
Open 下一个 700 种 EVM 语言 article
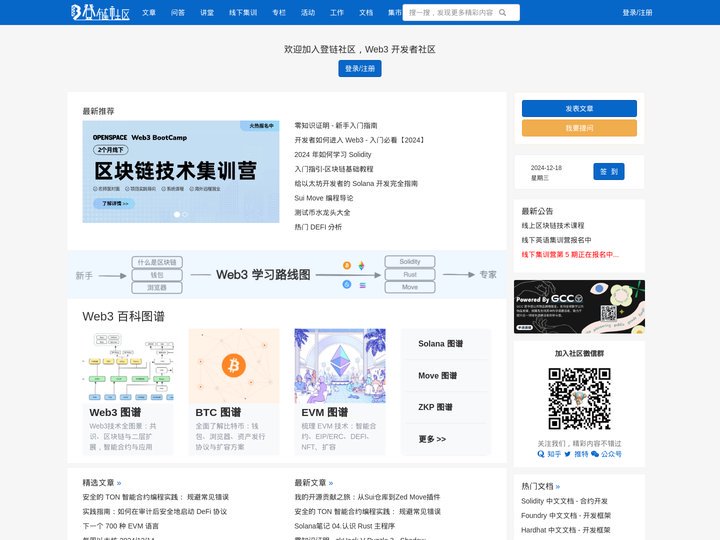pos(121,526)
